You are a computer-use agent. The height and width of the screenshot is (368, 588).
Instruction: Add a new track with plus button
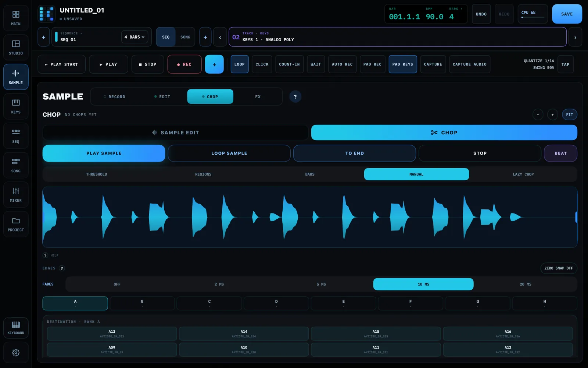[x=205, y=37]
